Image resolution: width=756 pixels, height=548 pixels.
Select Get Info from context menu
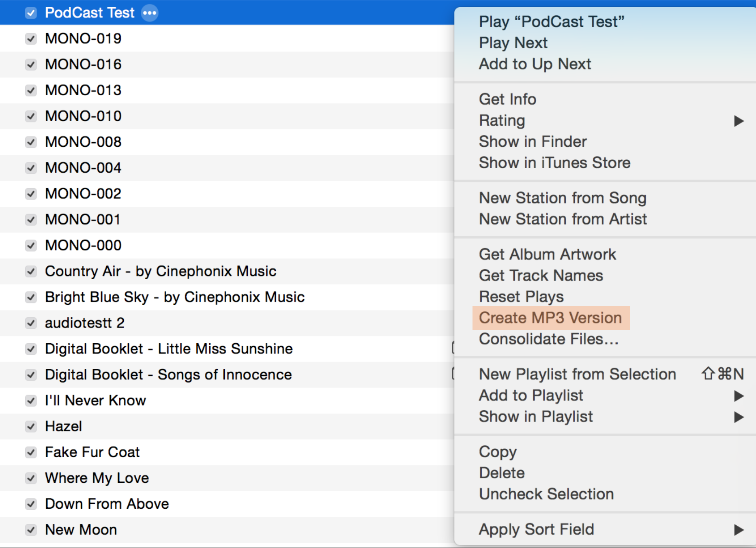(x=507, y=99)
